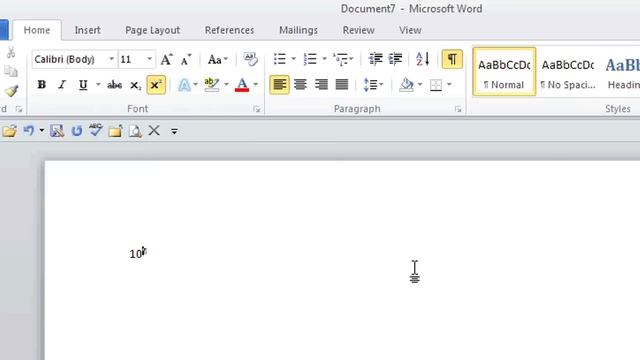The image size is (640, 360).
Task: Center the paragraph text
Action: 300,85
